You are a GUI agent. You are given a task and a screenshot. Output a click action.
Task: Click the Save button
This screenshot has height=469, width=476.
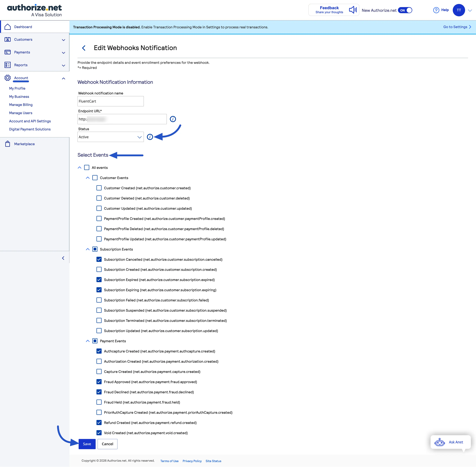click(87, 444)
